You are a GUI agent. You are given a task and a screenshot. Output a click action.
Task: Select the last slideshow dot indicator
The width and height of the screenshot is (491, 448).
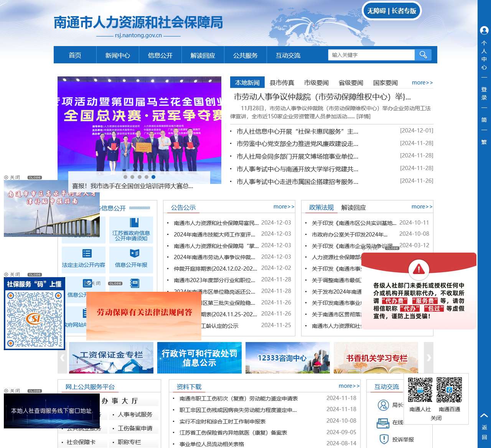click(153, 177)
